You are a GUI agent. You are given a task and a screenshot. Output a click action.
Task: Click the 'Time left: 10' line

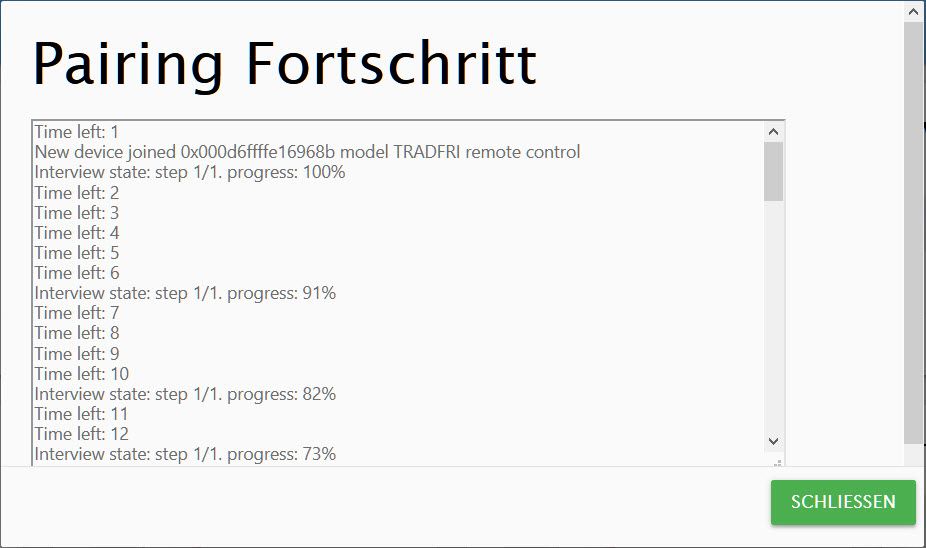[x=81, y=374]
